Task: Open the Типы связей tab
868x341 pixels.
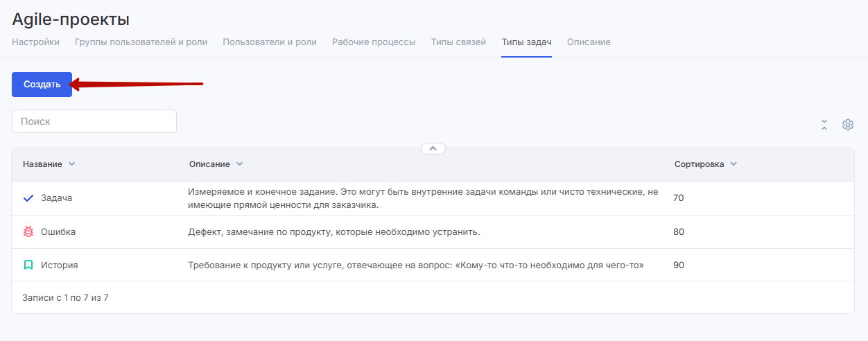Action: 458,42
